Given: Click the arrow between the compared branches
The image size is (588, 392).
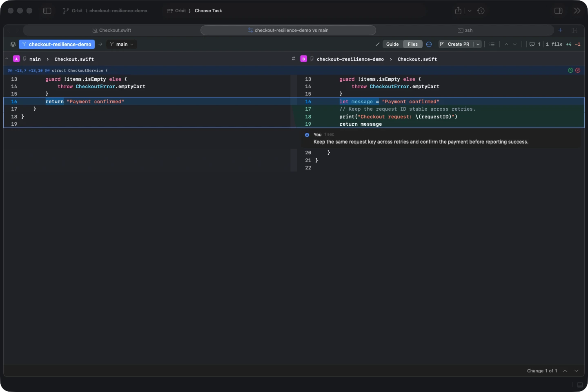Looking at the screenshot, I should pos(100,44).
